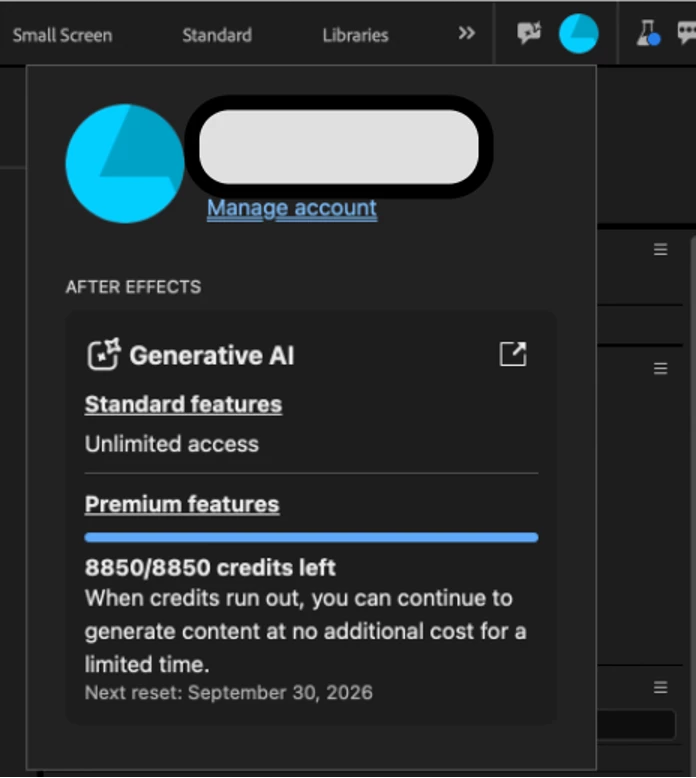
Task: Click the redacted account name field
Action: click(x=339, y=147)
